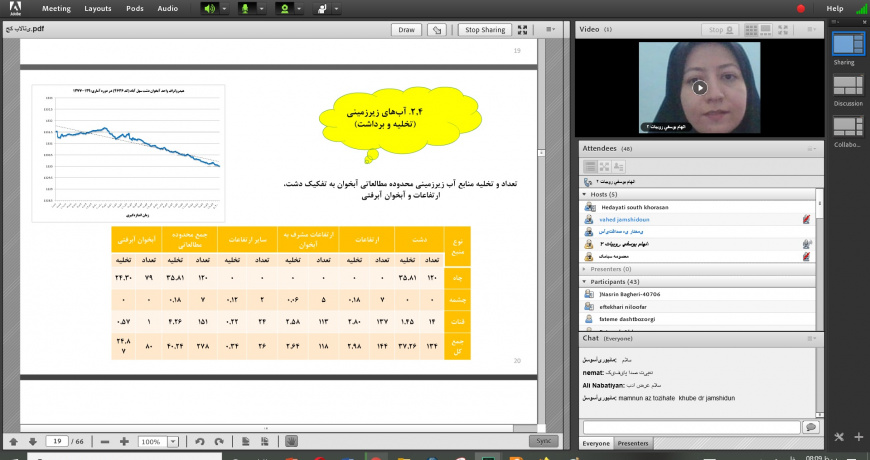Screen dimensions: 870x460
Task: Expand the Presenters (0) group
Action: pyautogui.click(x=584, y=269)
